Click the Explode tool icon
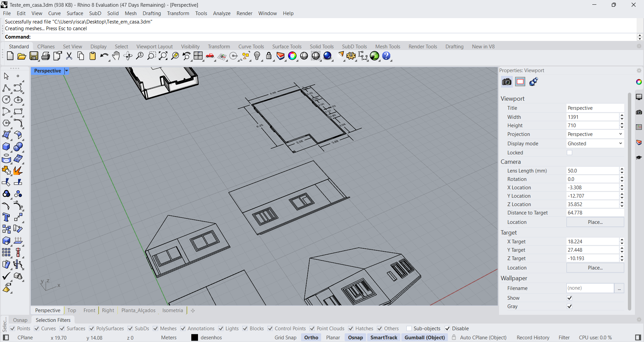 click(x=18, y=170)
